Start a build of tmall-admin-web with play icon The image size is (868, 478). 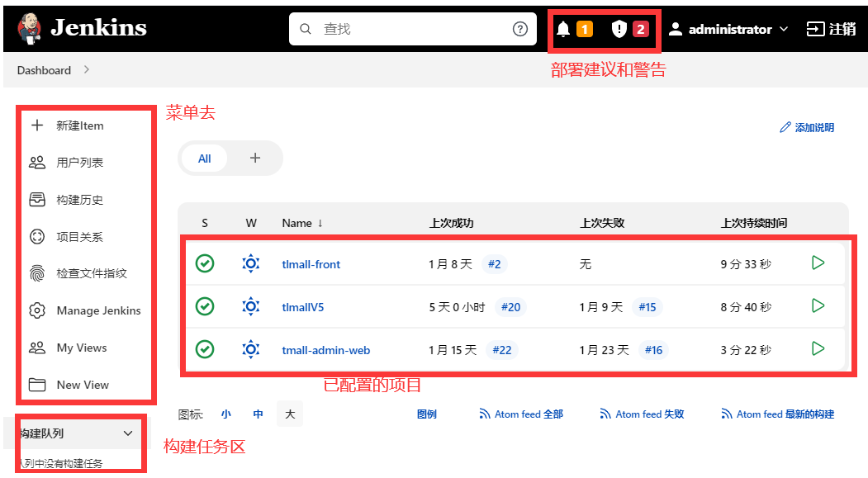pyautogui.click(x=818, y=348)
